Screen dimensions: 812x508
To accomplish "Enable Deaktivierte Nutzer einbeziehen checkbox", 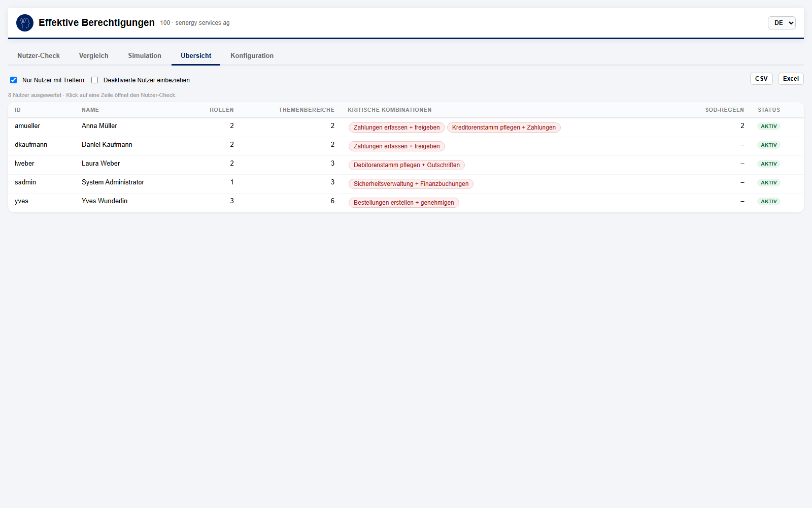I will (x=95, y=80).
